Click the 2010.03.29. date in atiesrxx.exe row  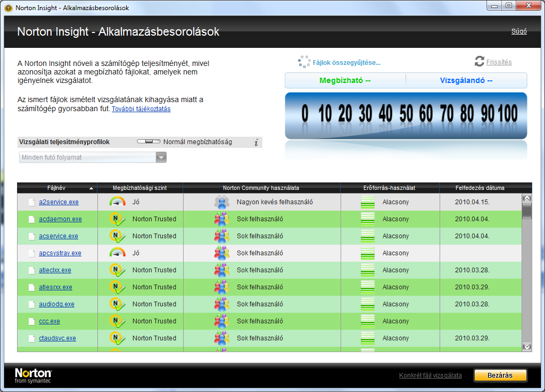pyautogui.click(x=473, y=287)
